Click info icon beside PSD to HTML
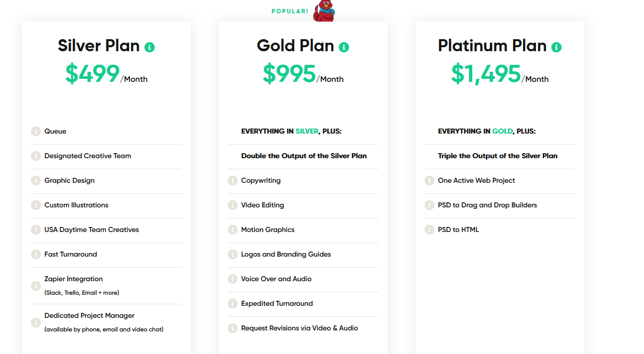644x354 pixels. [x=429, y=230]
